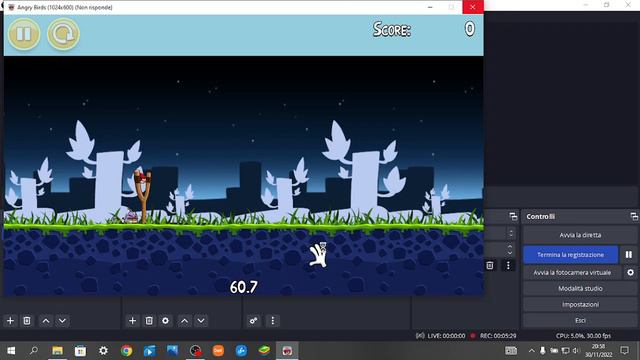Add a new source in OBS
Viewport: 640px width, 360px height.
[132, 321]
